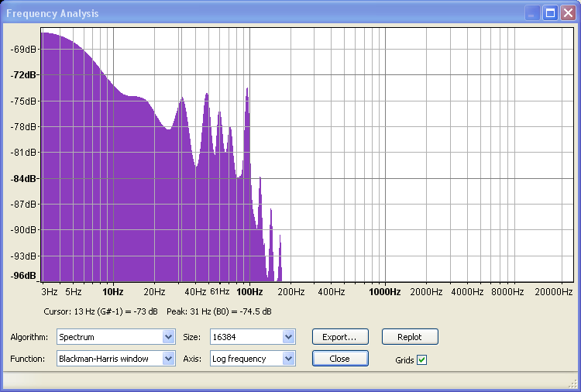Maximize the Frequency Analysis window

point(550,13)
